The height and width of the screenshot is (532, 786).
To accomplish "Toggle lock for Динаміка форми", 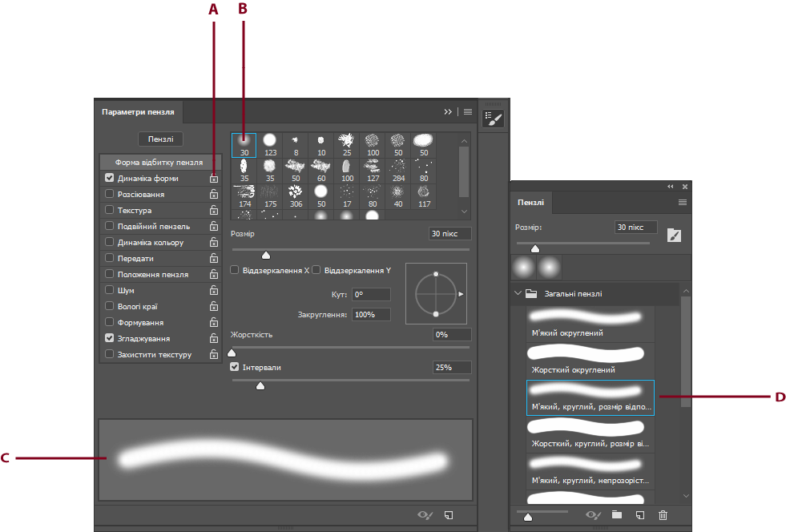I will [x=214, y=178].
